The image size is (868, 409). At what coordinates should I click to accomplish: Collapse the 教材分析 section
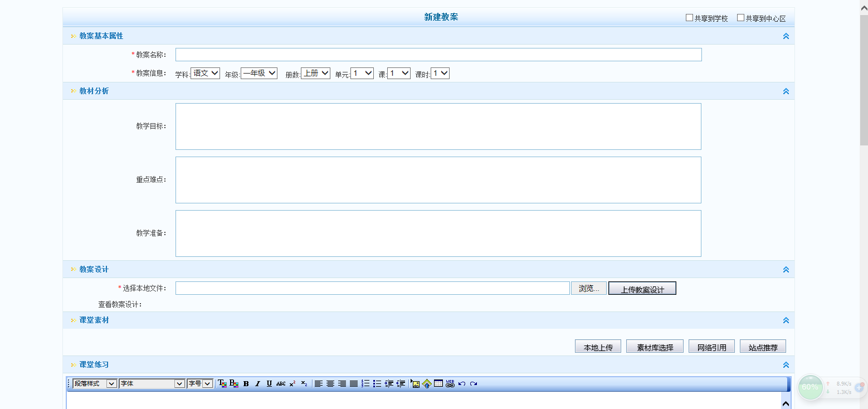tap(786, 91)
